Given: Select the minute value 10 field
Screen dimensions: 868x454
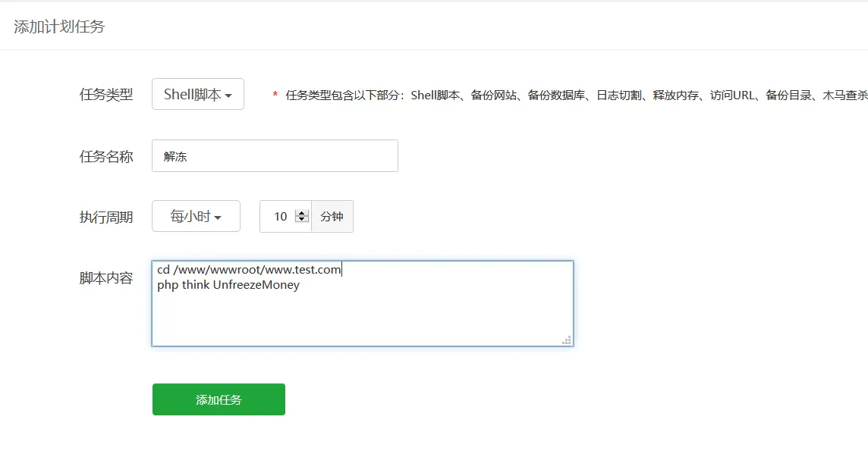Looking at the screenshot, I should point(281,216).
